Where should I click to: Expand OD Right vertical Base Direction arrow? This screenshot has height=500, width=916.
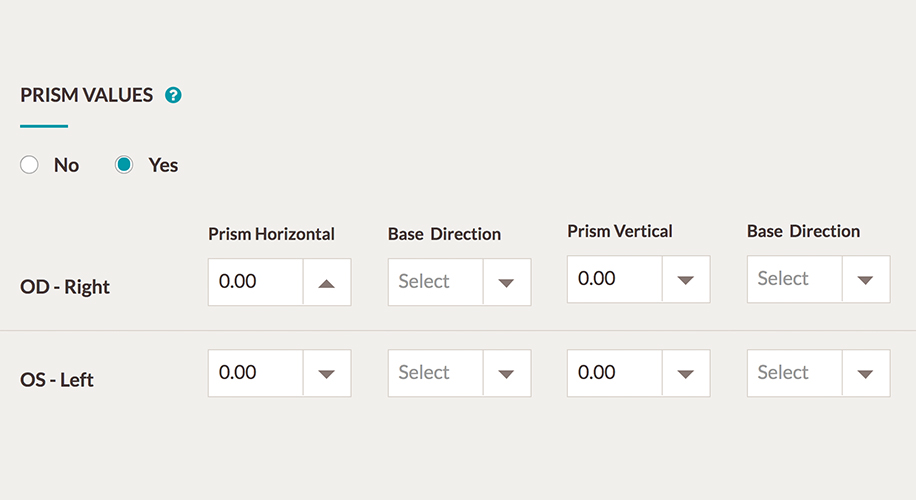pyautogui.click(x=866, y=279)
